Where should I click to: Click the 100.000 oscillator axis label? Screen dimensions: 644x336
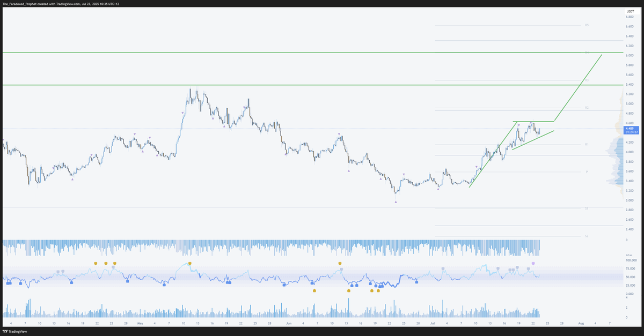[x=631, y=260]
